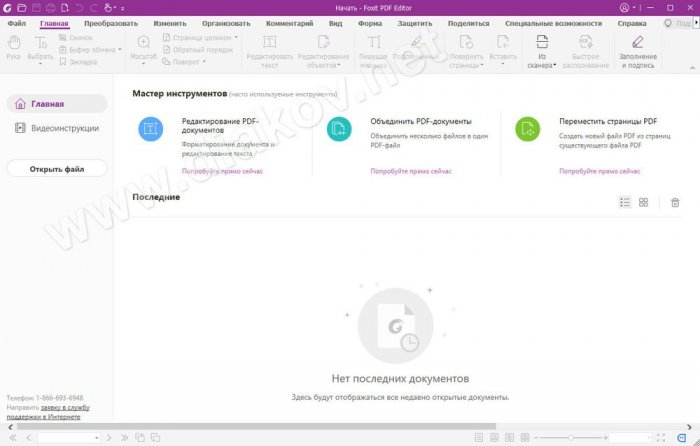The height and width of the screenshot is (446, 700).
Task: Click the lightbulb search field in ribbon
Action: pos(678,23)
